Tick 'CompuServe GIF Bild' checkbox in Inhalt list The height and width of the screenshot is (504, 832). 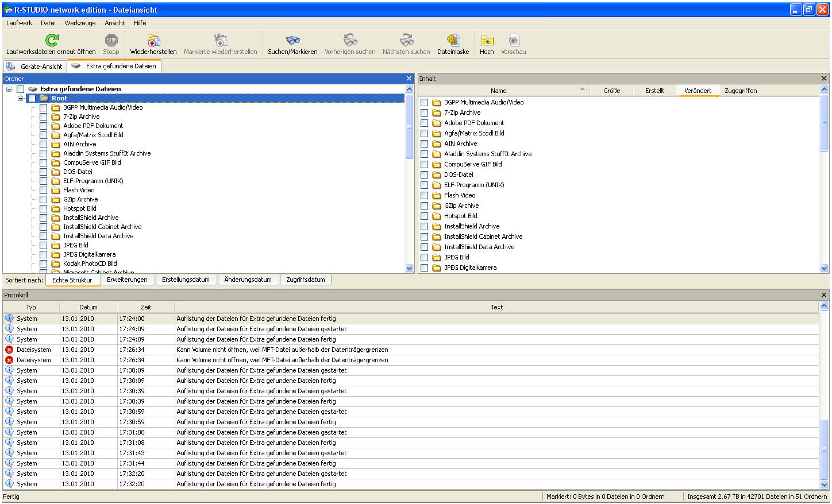click(424, 164)
